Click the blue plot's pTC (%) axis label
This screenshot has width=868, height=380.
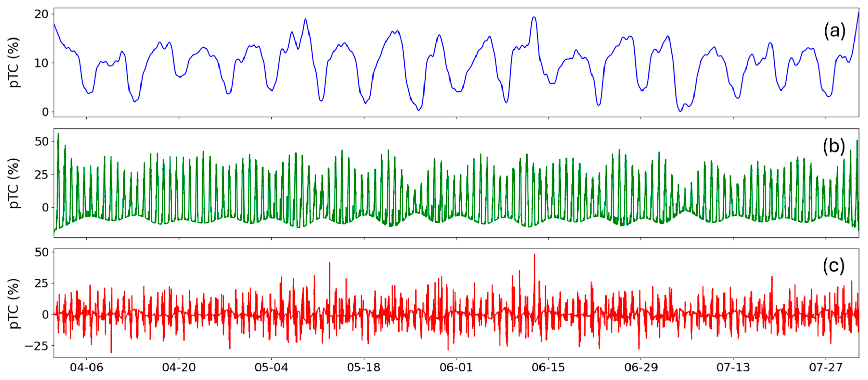click(14, 63)
